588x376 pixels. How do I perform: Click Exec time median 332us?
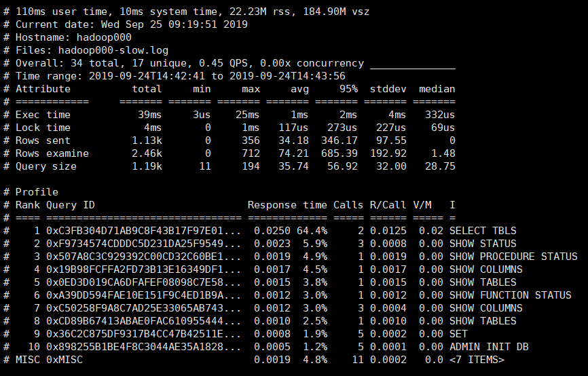(440, 115)
